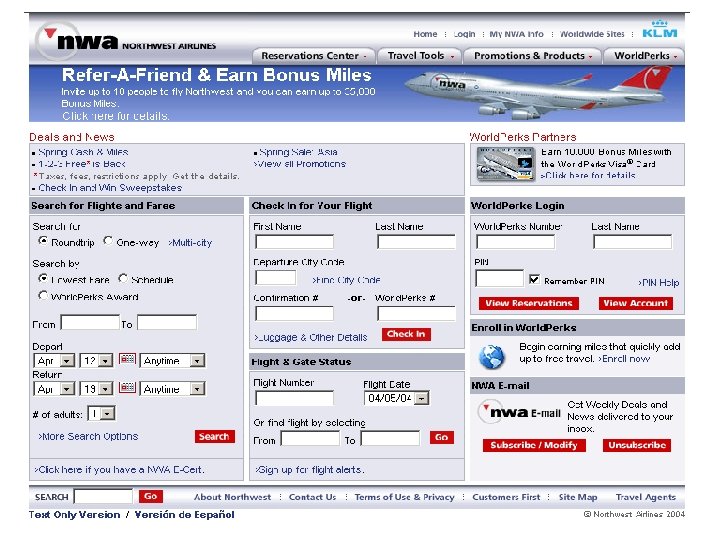Open the Depart day dropdown
This screenshot has height=540, width=720.
tap(96, 361)
